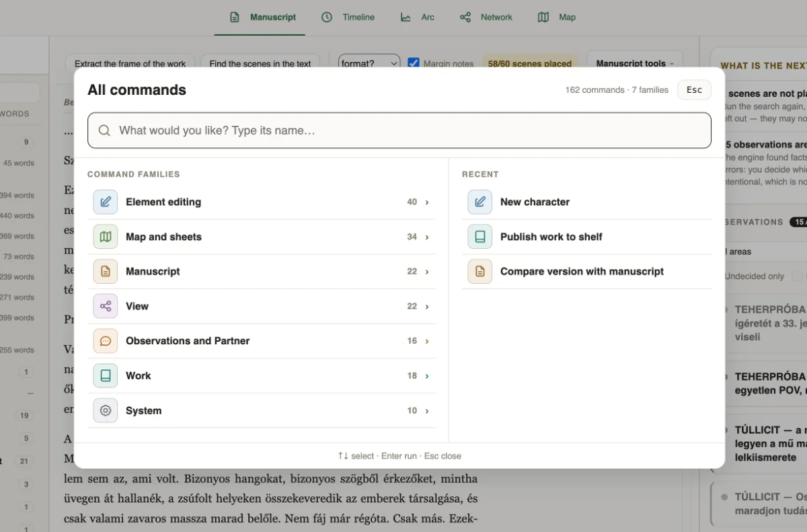Choose the Manuscript family document icon
Viewport: 807px width, 532px height.
(106, 272)
